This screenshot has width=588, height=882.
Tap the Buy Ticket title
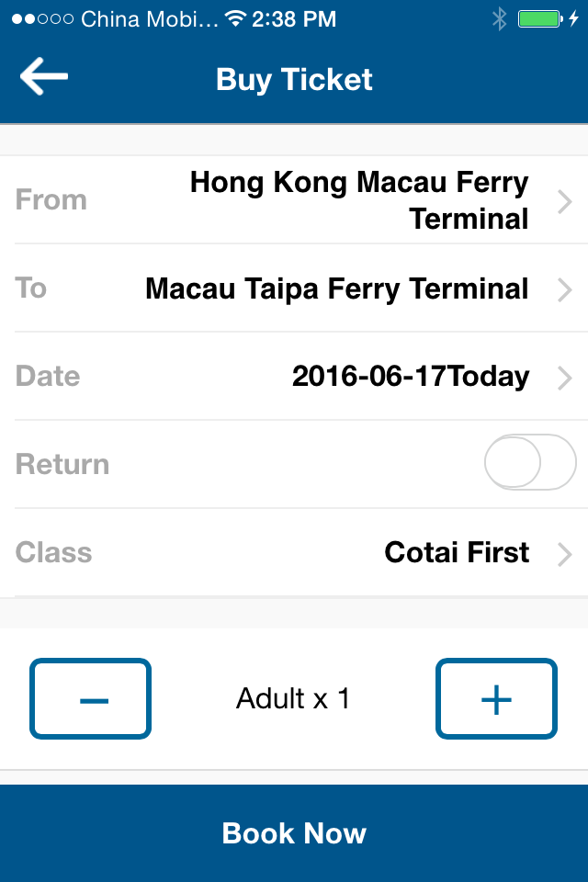pos(294,79)
